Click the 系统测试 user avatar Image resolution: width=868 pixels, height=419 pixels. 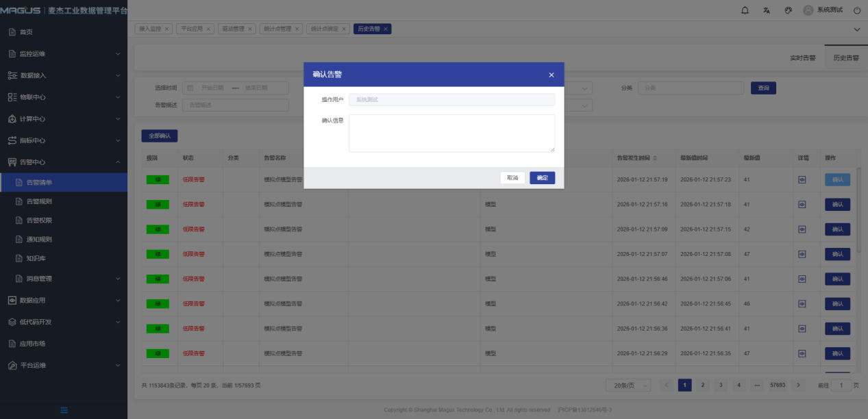808,10
